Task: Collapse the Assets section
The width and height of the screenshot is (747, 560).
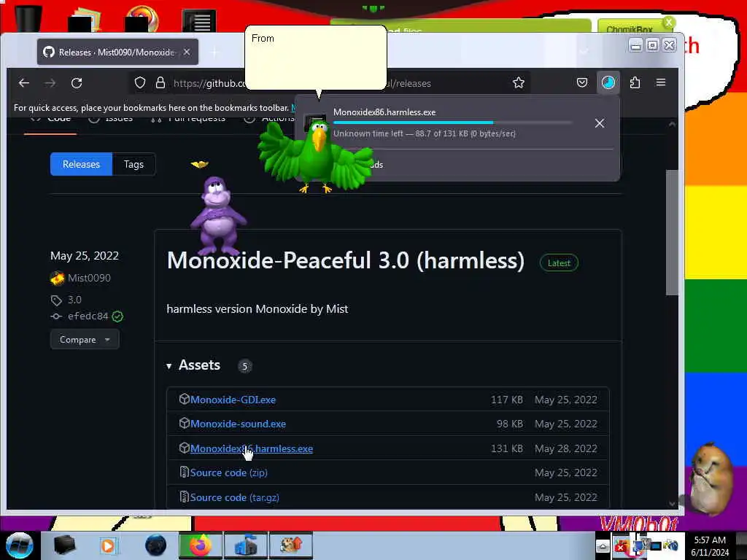Action: click(x=193, y=365)
